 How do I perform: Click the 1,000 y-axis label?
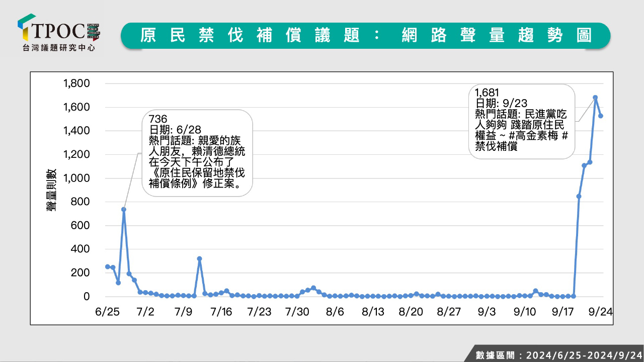[x=75, y=178]
